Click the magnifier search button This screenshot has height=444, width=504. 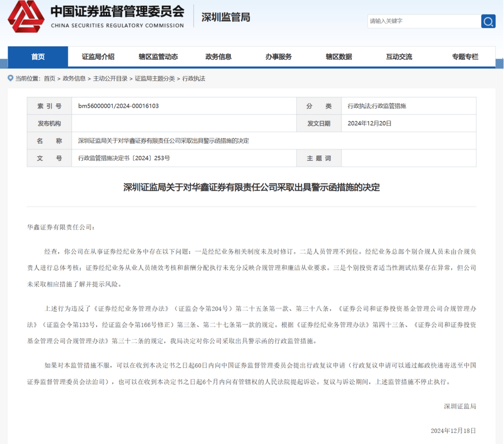click(x=488, y=21)
